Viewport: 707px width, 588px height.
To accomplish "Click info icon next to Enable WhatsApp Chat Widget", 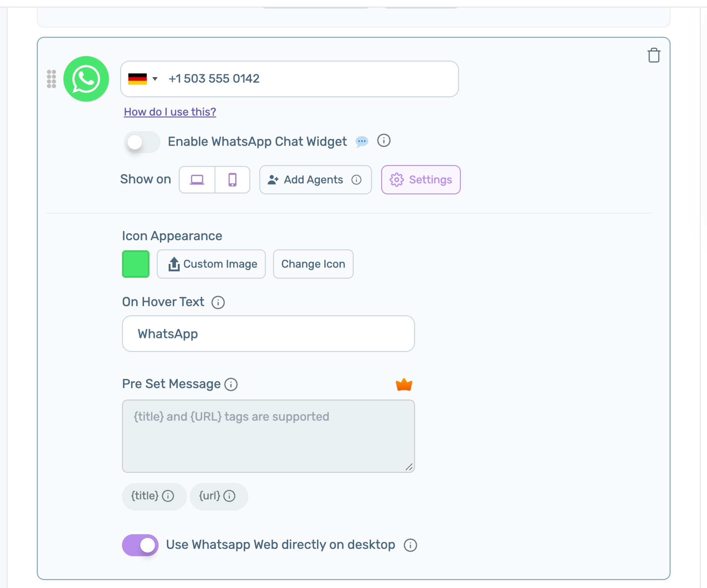I will (384, 141).
